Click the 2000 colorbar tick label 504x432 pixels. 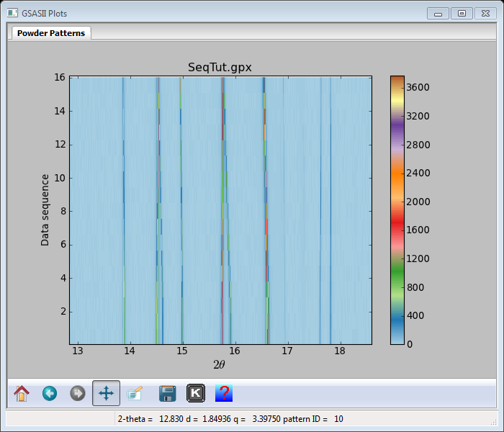418,202
